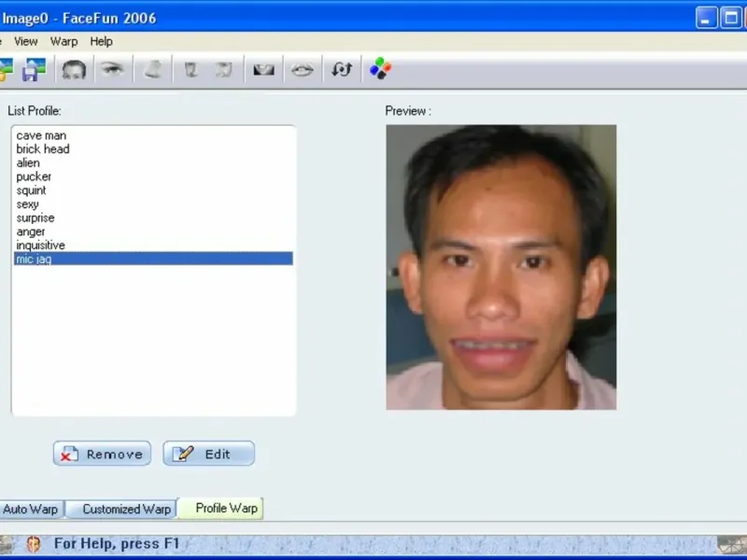Select the eye warp tool icon
Image resolution: width=747 pixels, height=560 pixels.
coord(113,69)
